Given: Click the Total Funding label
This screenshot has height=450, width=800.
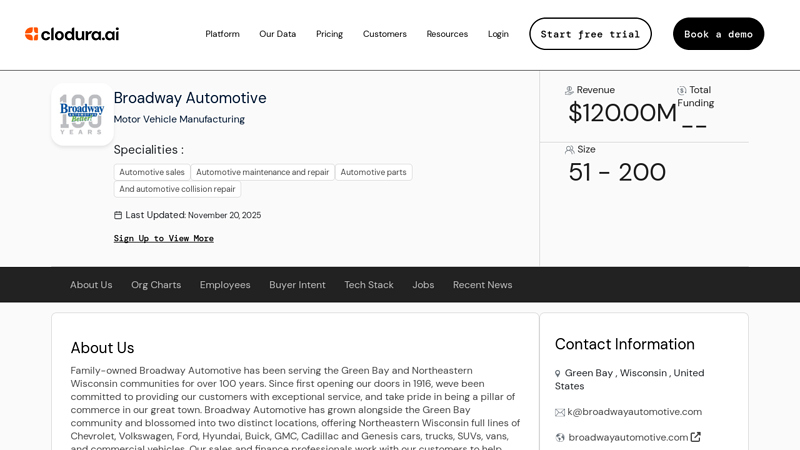Looking at the screenshot, I should pyautogui.click(x=696, y=96).
